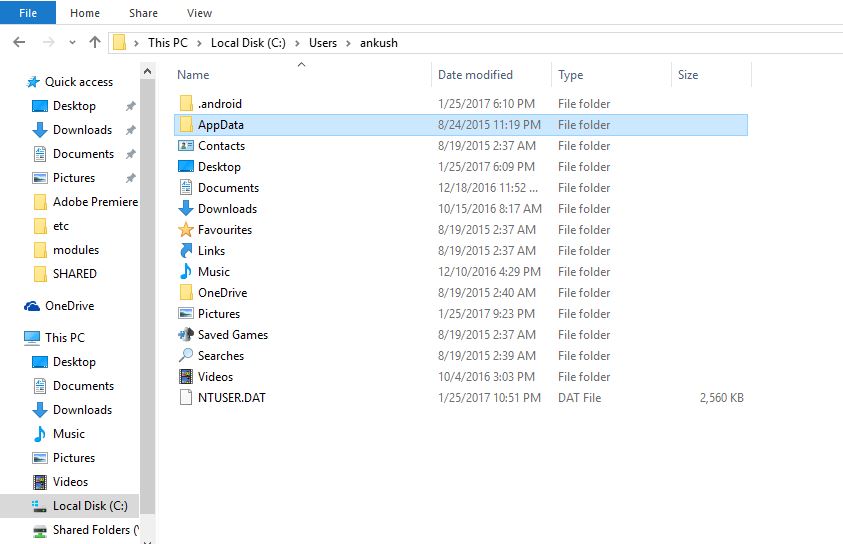Select the Downloads arrow icon in file list
This screenshot has width=843, height=544.
pos(186,208)
